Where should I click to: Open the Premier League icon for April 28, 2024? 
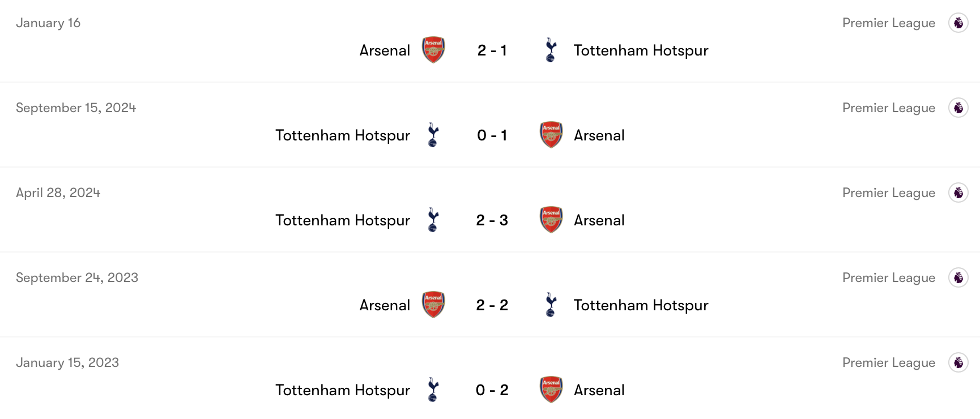[x=958, y=193]
